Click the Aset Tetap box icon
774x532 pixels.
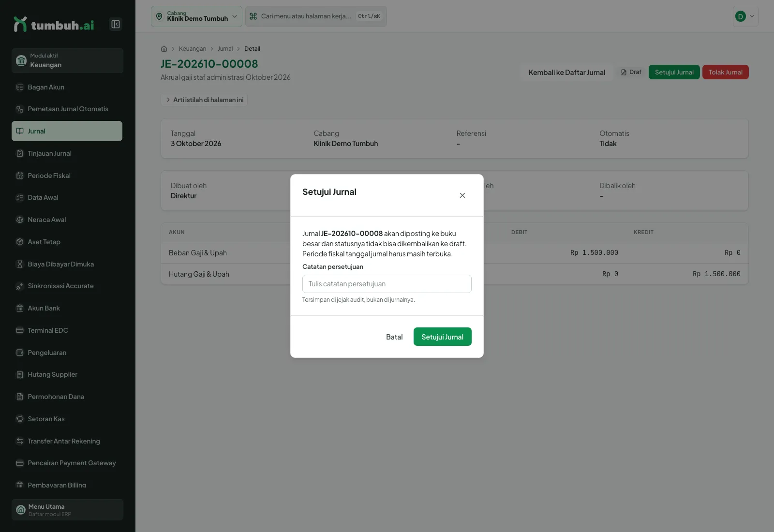pyautogui.click(x=20, y=242)
